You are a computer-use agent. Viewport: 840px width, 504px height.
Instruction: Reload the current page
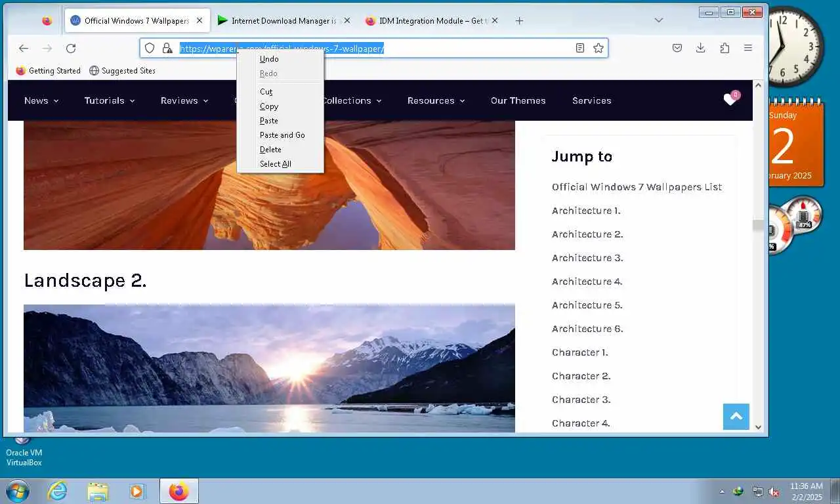[x=71, y=48]
